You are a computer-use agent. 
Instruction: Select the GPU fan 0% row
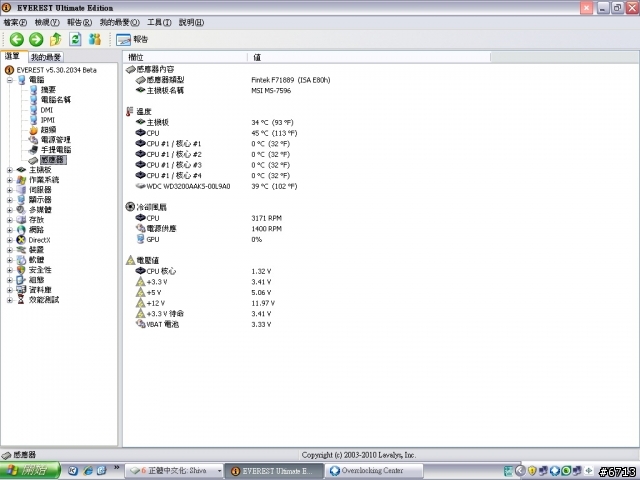199,239
